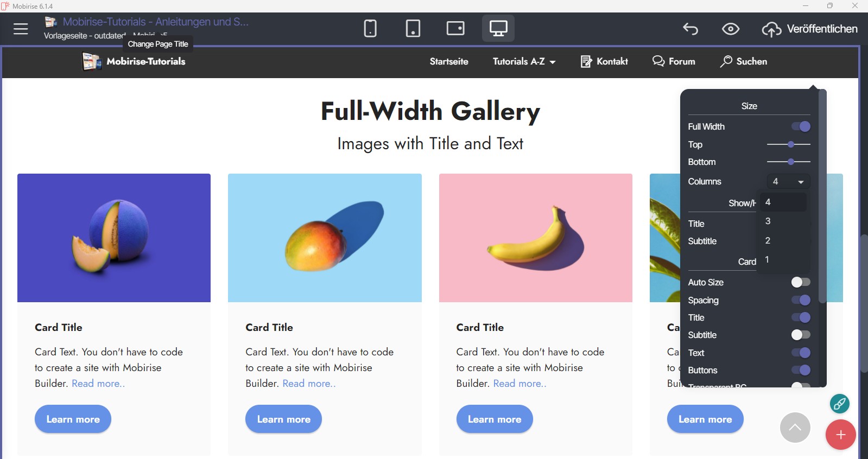Click the Veröffentlichen publish button
This screenshot has height=459, width=868.
coord(810,29)
